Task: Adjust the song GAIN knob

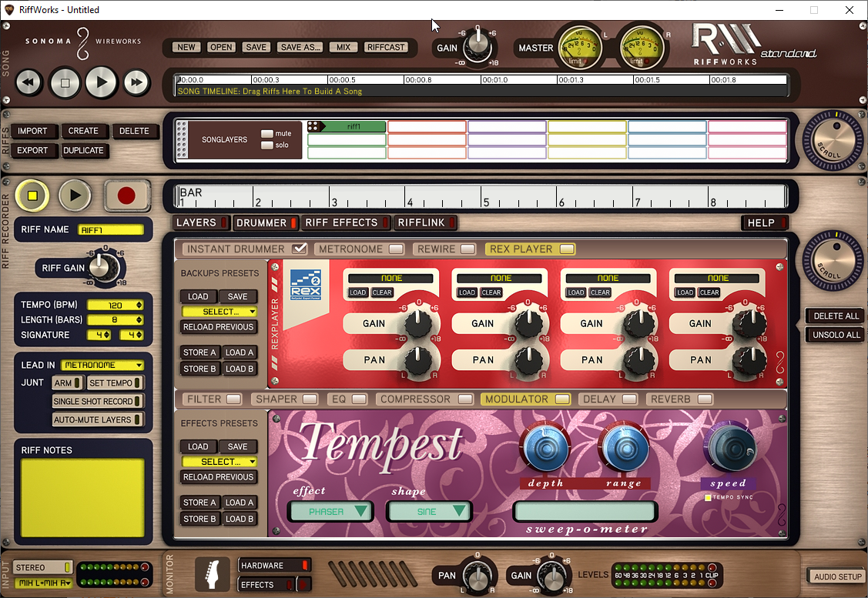Action: [x=478, y=47]
